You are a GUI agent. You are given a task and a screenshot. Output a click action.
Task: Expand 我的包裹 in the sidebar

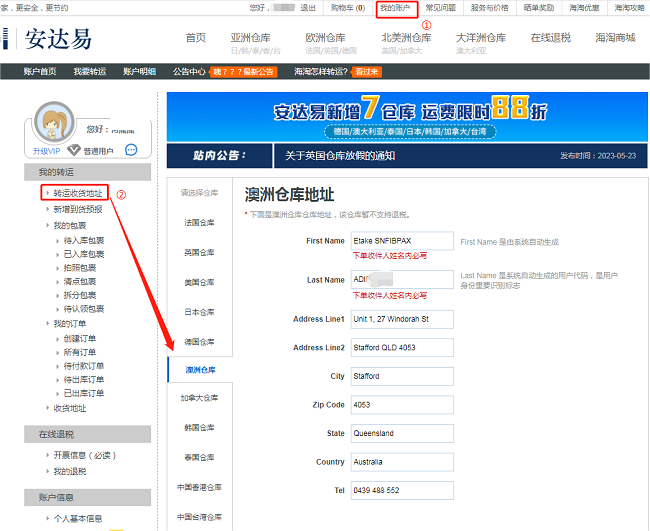click(70, 225)
